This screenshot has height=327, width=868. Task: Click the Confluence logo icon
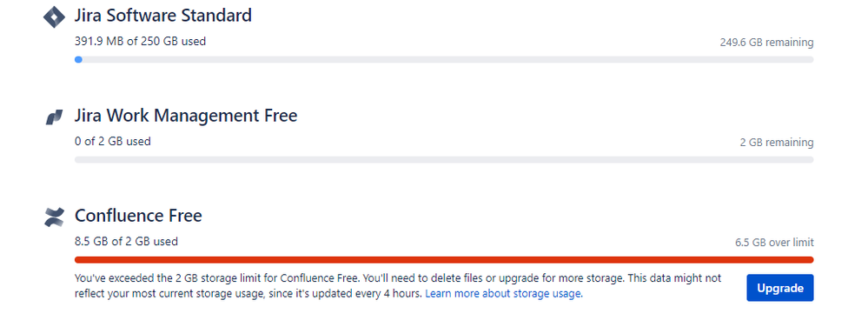54,217
